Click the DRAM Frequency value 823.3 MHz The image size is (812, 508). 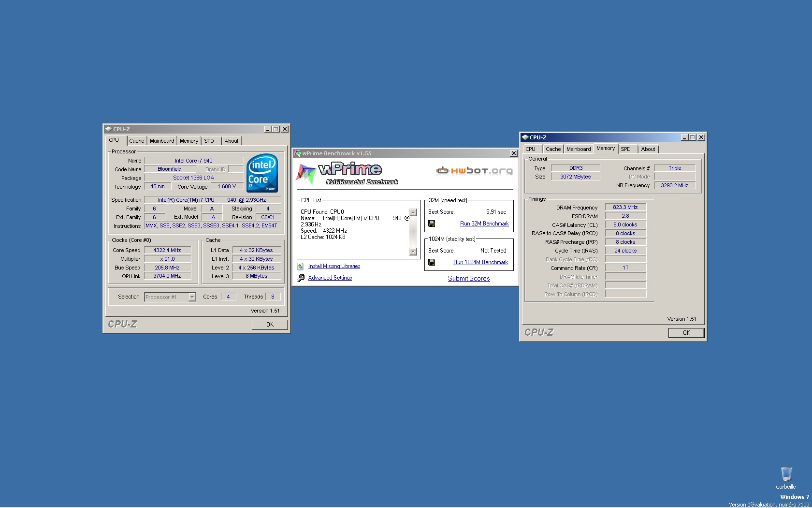tap(625, 207)
